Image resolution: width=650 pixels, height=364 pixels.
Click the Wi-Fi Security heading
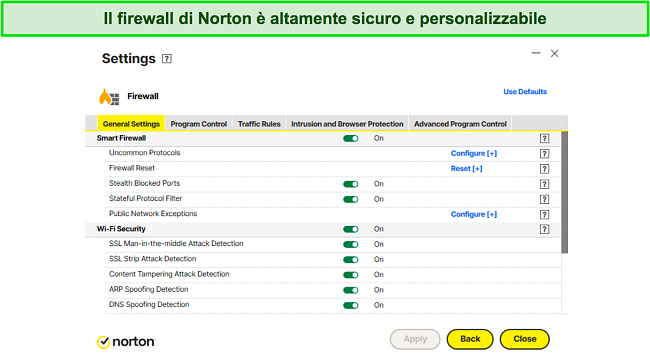point(121,229)
